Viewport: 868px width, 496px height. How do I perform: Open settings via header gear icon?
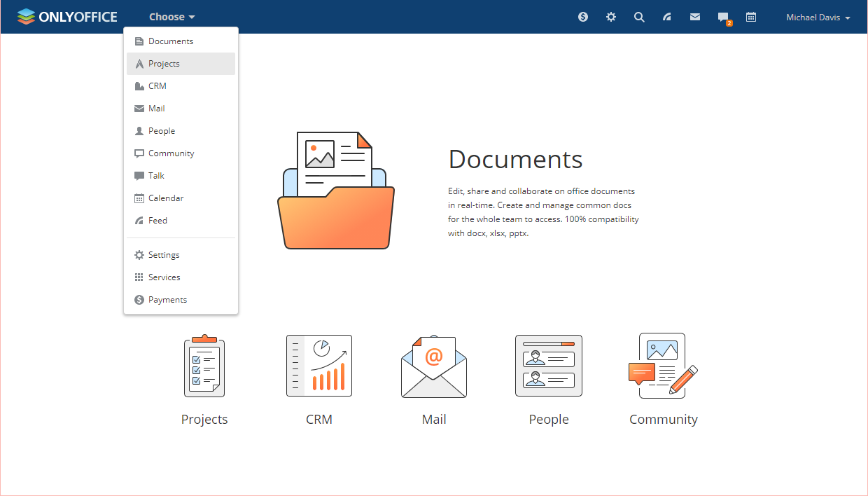click(x=611, y=17)
